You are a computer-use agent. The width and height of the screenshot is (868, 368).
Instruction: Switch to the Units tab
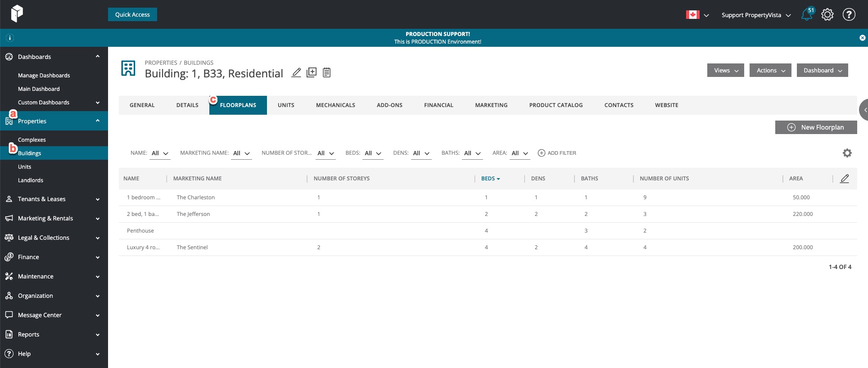pos(286,105)
